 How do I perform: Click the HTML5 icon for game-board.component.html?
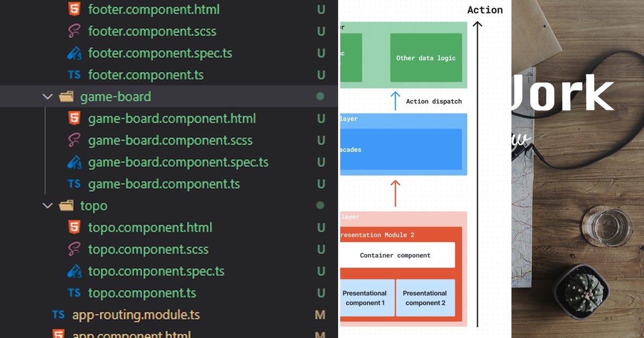pos(74,118)
